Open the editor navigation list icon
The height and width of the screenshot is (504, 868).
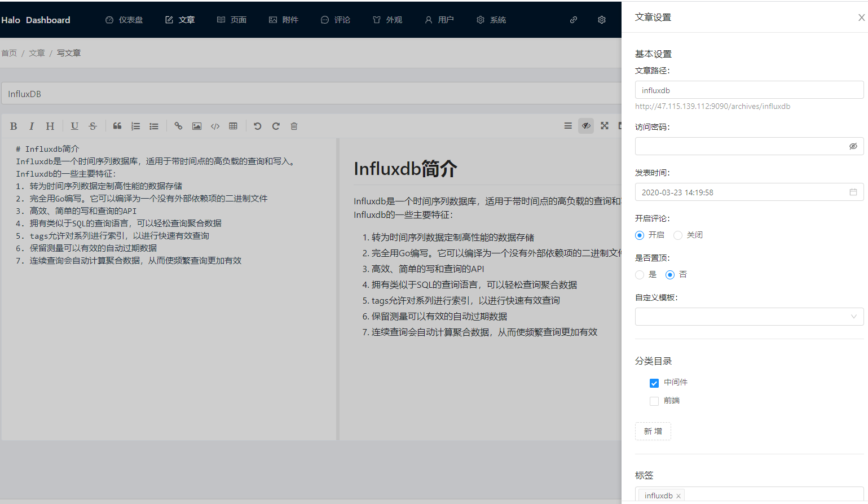[568, 126]
